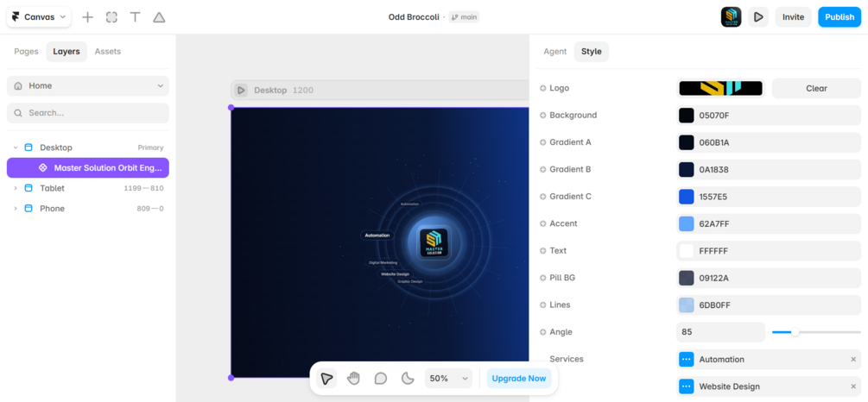
Task: Open the main branch indicator
Action: click(x=464, y=17)
